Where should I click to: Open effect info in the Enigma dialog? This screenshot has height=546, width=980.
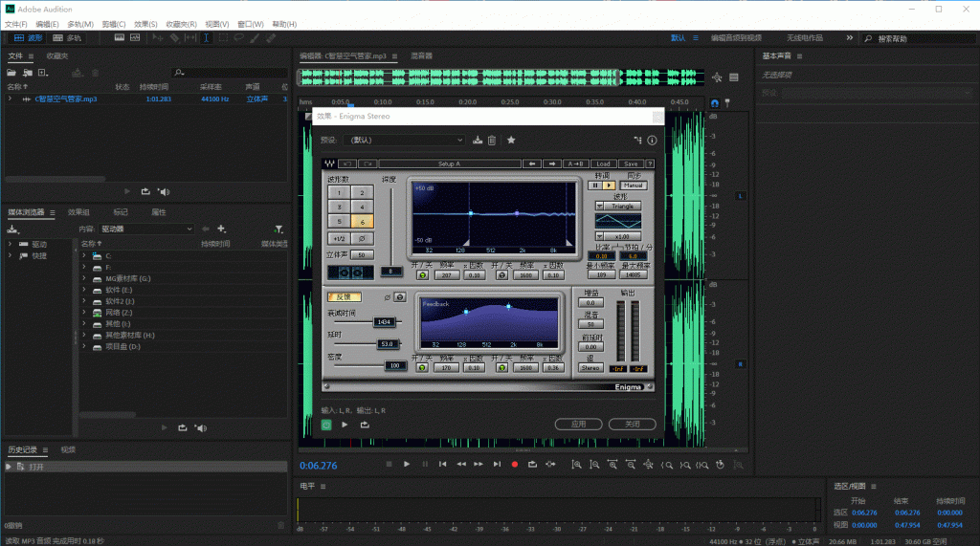coord(652,140)
